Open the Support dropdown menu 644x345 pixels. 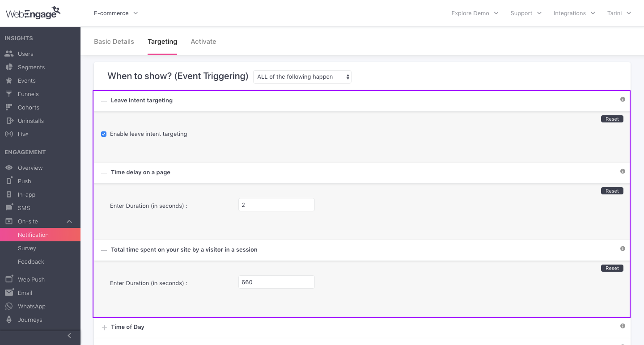(x=526, y=13)
